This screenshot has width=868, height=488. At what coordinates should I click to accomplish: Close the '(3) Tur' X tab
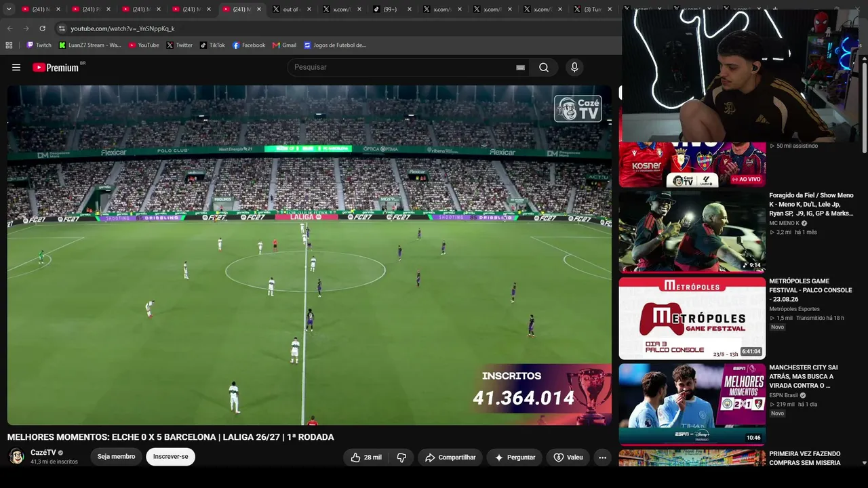pyautogui.click(x=610, y=9)
